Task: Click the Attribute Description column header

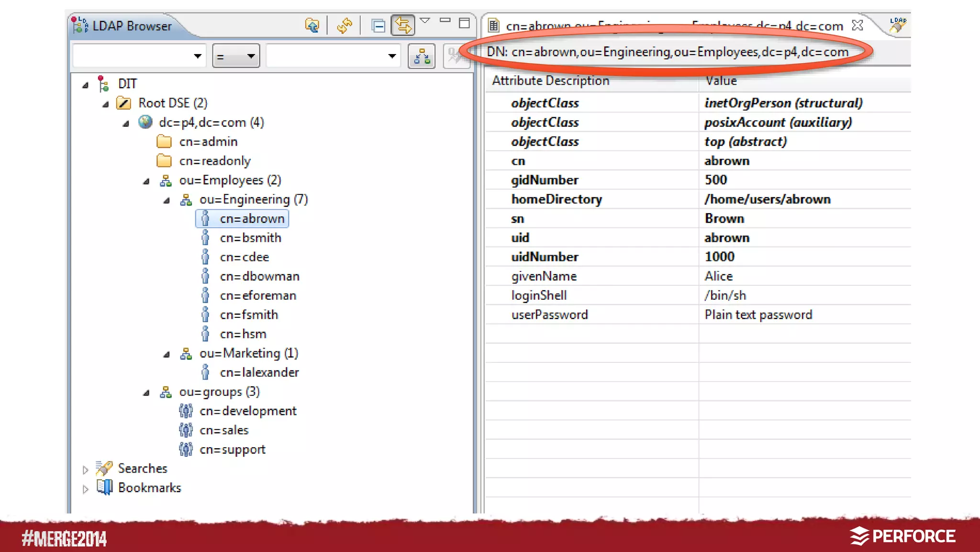Action: coord(550,81)
